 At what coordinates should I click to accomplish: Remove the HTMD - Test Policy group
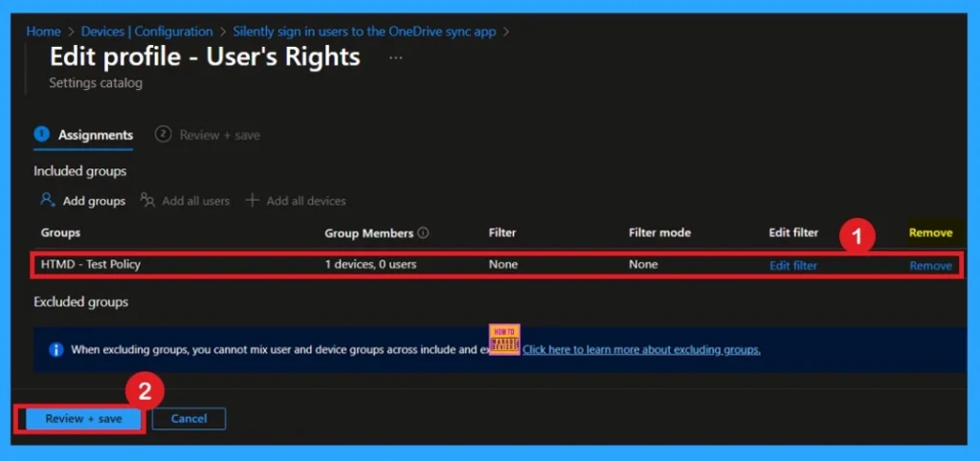[930, 266]
